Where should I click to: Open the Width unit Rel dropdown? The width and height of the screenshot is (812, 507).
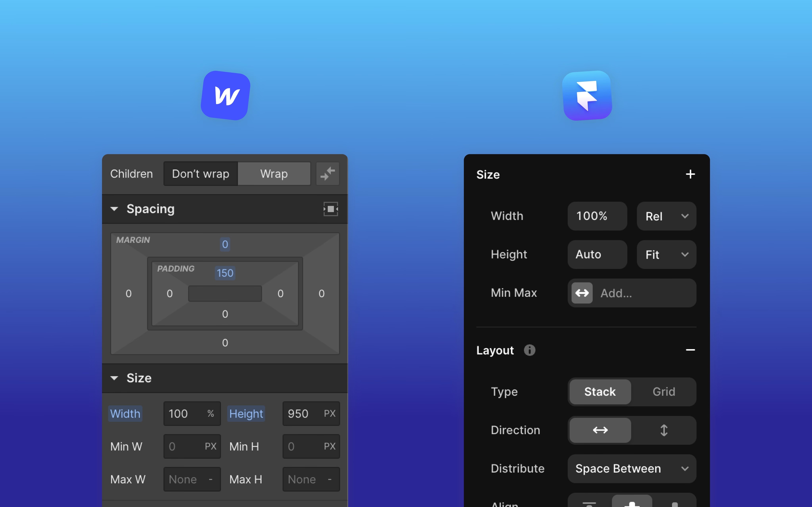(x=666, y=215)
